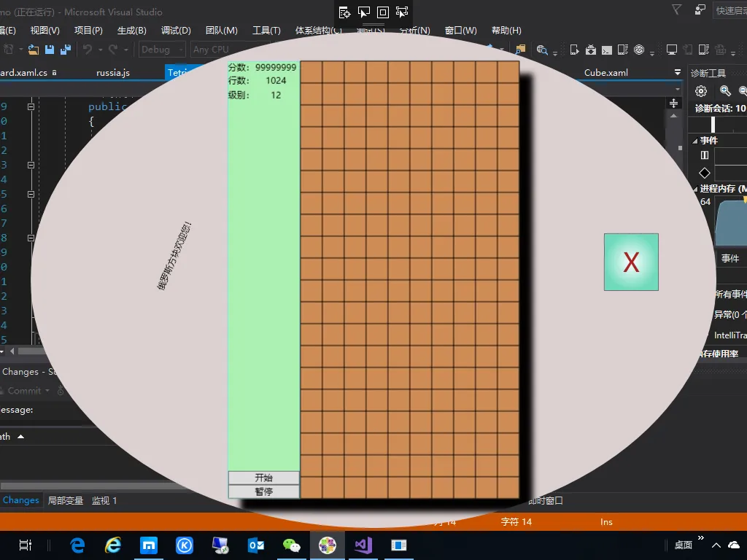This screenshot has width=747, height=560.
Task: Open the 局部变量 tab
Action: pos(66,500)
